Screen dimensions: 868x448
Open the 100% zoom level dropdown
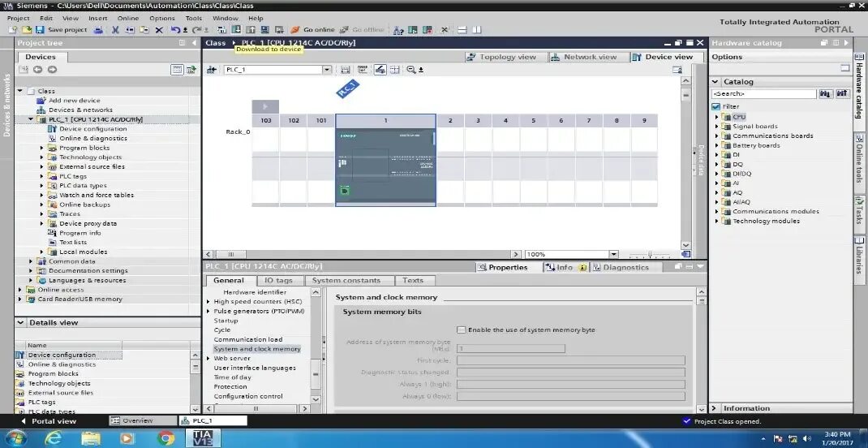(x=613, y=254)
